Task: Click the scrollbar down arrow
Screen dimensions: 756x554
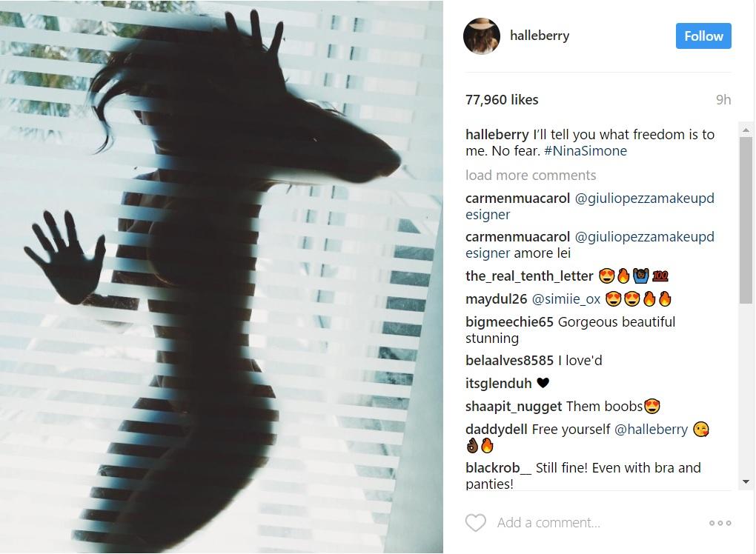Action: [746, 481]
